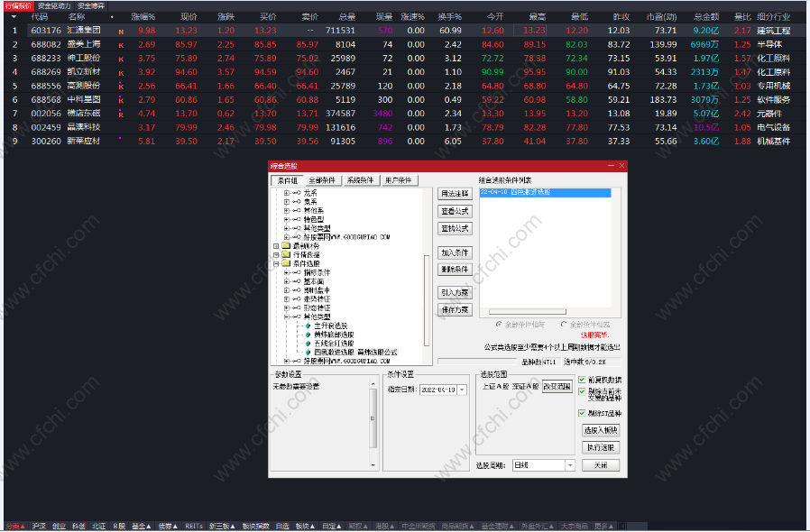Select the 22-04-10 四色激进选股 list entry
The width and height of the screenshot is (810, 532).
[x=545, y=192]
